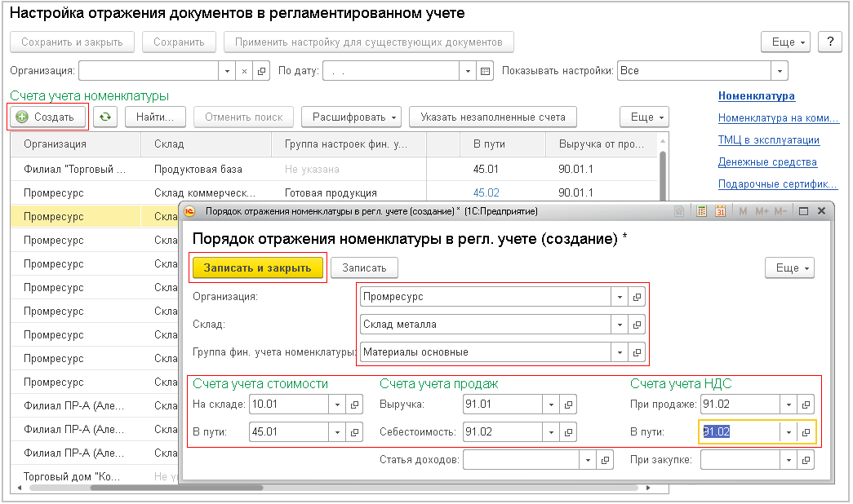Expand the Показывать настройки dropdown
This screenshot has width=853, height=504.
780,71
